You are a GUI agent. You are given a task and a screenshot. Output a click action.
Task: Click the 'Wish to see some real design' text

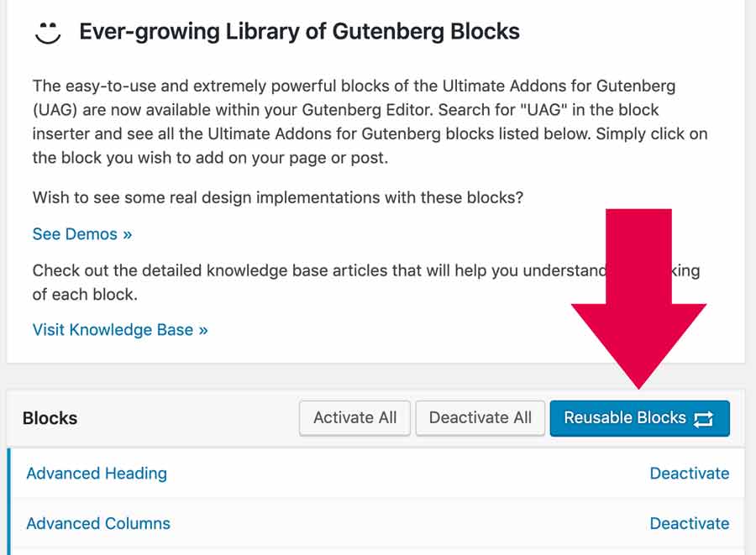click(278, 197)
